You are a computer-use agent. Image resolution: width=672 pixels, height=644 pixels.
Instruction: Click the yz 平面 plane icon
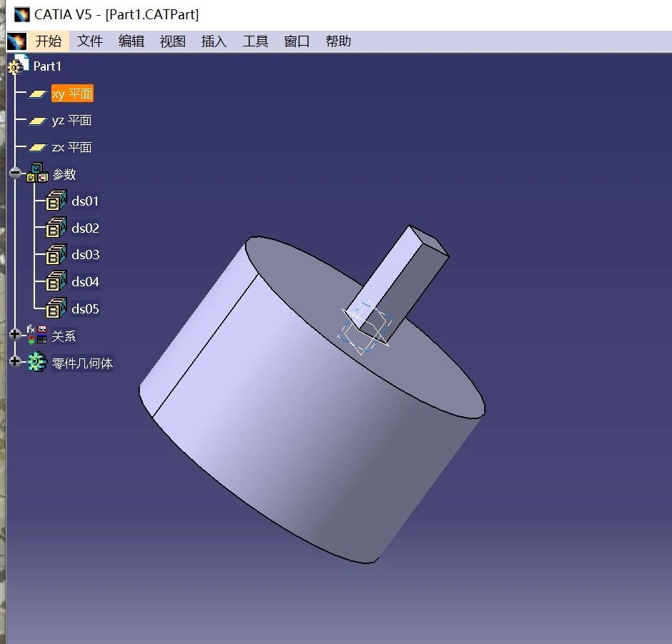[37, 121]
